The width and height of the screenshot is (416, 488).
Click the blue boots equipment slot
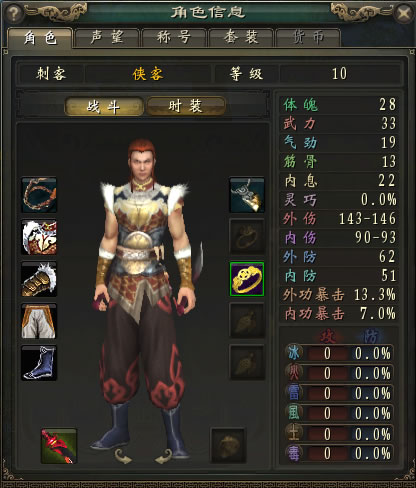click(39, 363)
